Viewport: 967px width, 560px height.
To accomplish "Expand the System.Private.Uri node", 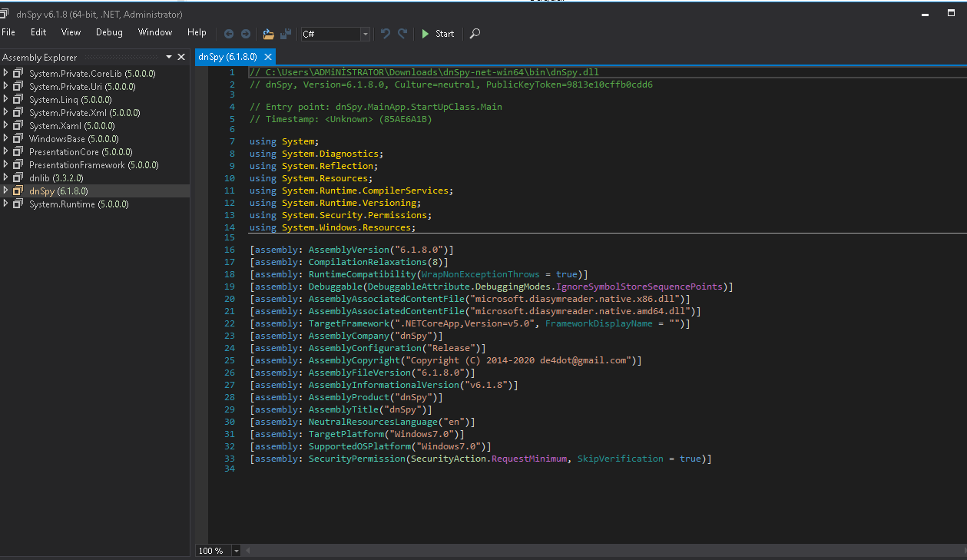I will (5, 86).
